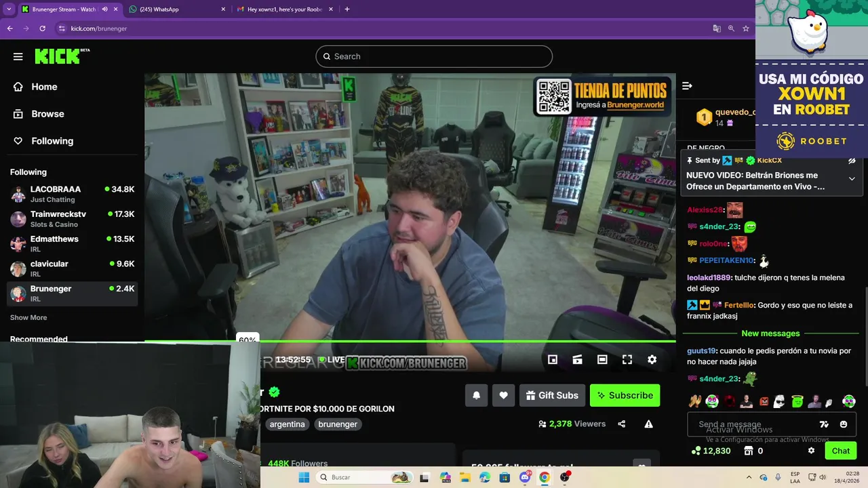
Task: Open channel points shop icon
Action: [749, 451]
